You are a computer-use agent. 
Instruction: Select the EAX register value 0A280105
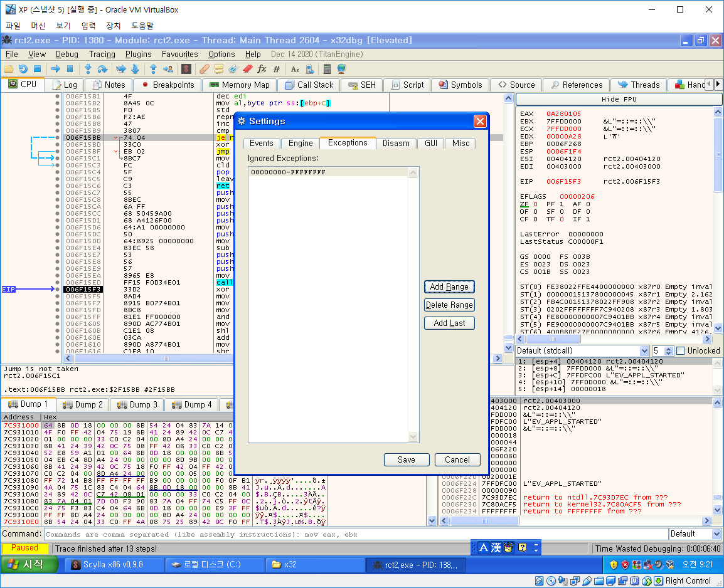point(563,114)
